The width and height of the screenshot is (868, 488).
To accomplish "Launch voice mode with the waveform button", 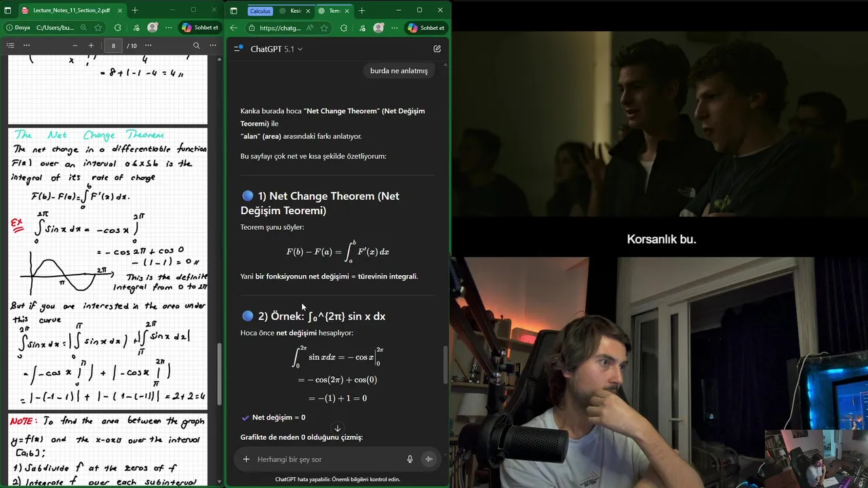I will pyautogui.click(x=429, y=460).
